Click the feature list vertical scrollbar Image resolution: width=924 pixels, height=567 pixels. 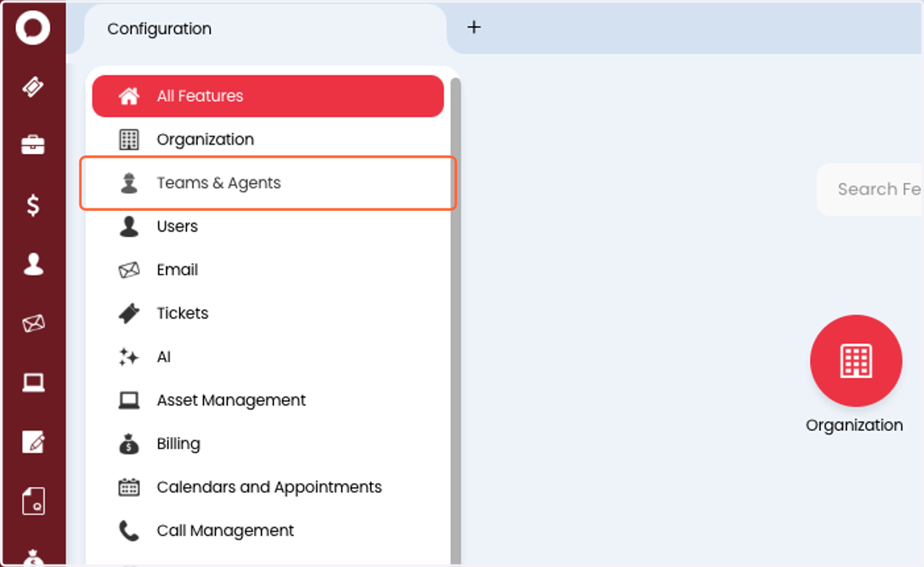[x=455, y=320]
